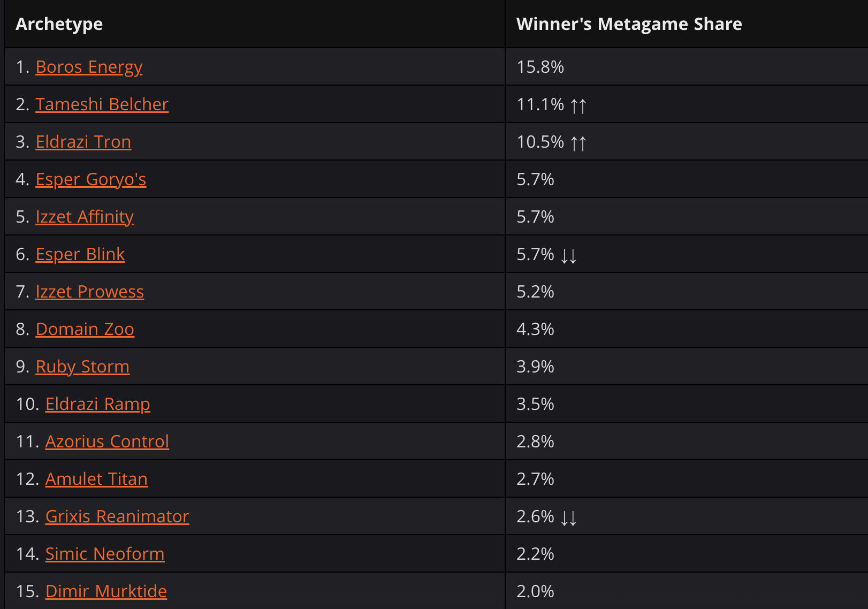Open the Eldrazi Tron deck page

pyautogui.click(x=83, y=142)
